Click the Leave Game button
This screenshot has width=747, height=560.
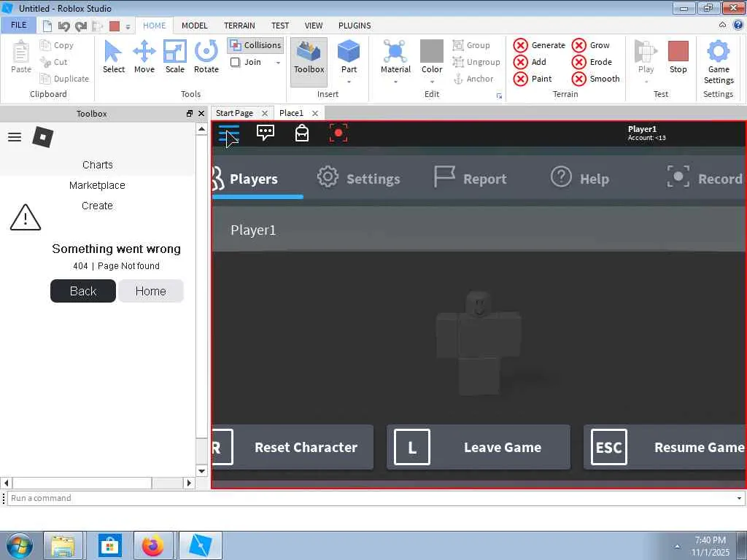pos(479,447)
